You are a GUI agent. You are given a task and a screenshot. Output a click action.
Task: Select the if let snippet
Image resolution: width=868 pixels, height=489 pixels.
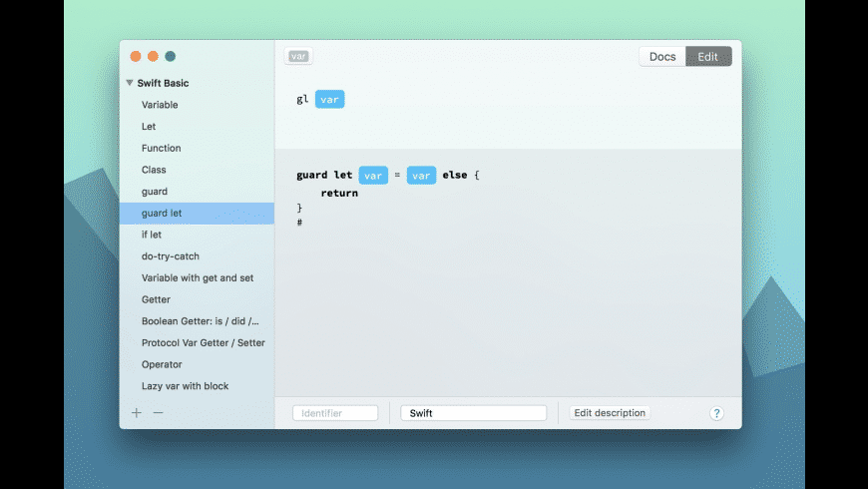tap(198, 235)
